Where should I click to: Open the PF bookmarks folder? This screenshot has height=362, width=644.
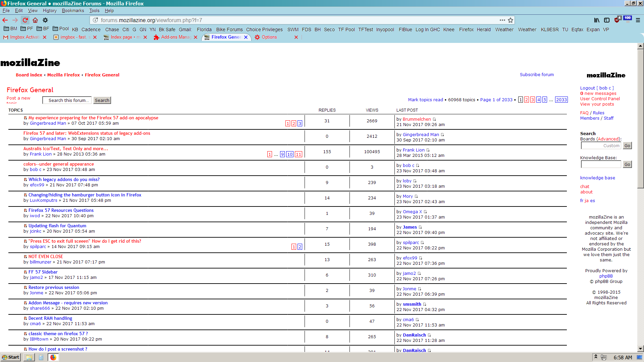27,29
